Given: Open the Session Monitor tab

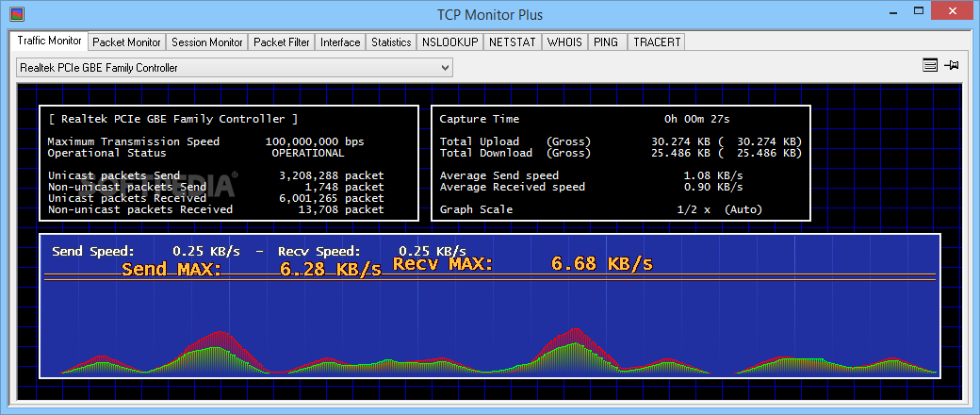Looking at the screenshot, I should [x=207, y=42].
